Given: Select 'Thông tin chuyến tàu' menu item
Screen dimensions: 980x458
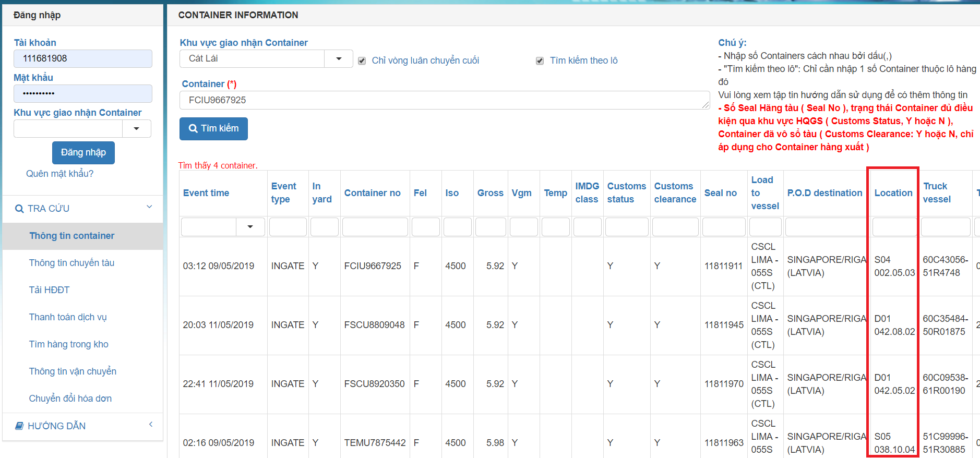Looking at the screenshot, I should point(71,263).
